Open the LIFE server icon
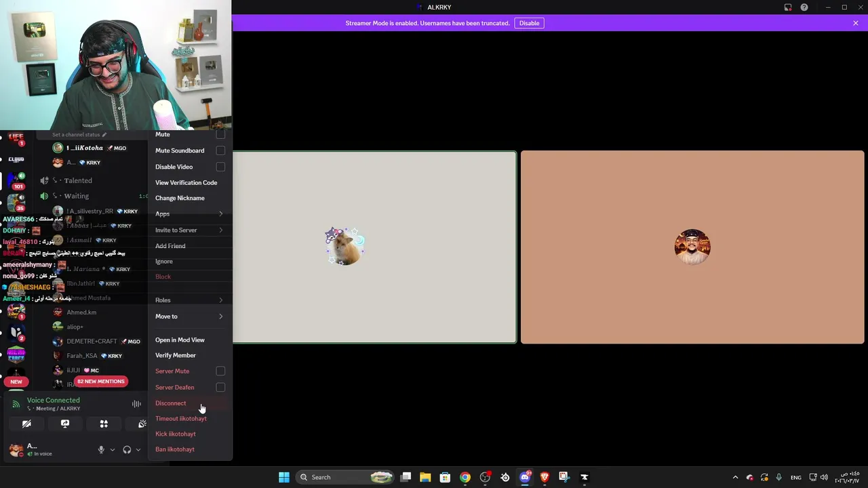This screenshot has width=868, height=488. pyautogui.click(x=16, y=138)
